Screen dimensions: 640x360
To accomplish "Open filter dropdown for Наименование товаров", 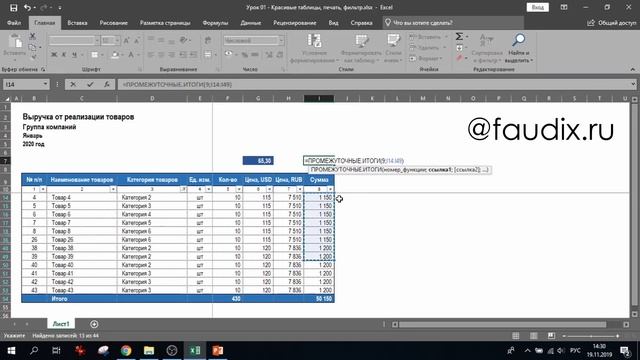I will click(113, 189).
